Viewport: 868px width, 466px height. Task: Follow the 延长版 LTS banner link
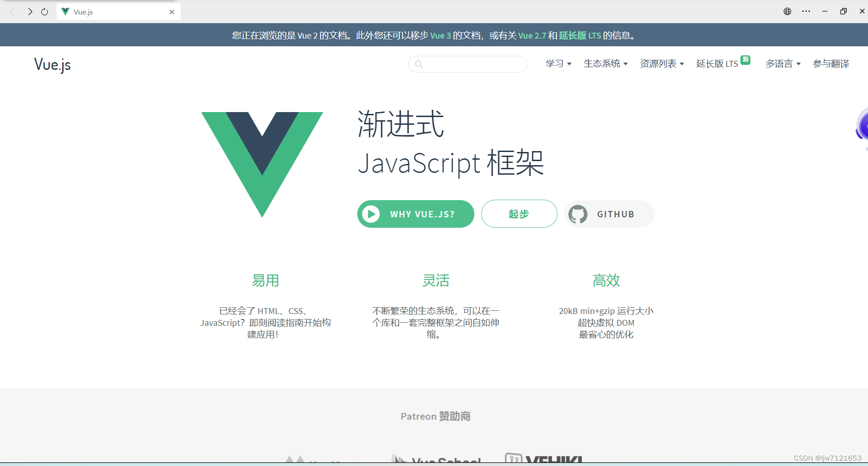[580, 35]
